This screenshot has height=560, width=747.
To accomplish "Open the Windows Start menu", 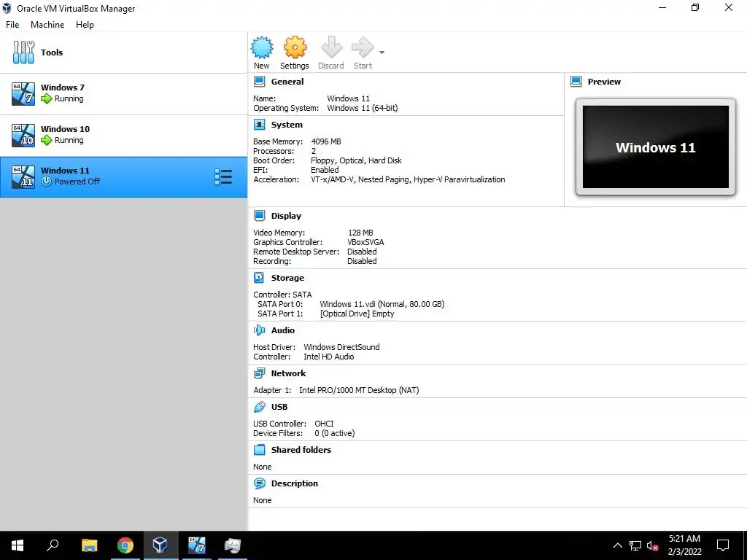I will [18, 545].
